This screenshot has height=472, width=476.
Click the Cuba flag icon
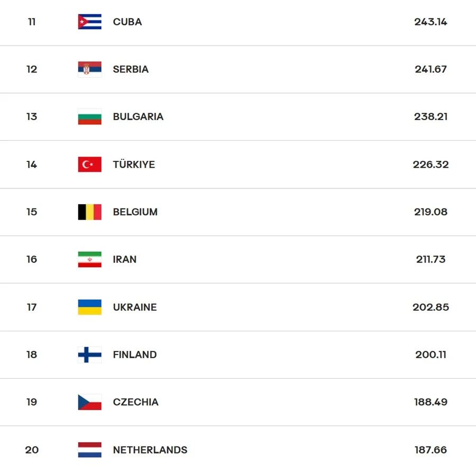tap(89, 22)
